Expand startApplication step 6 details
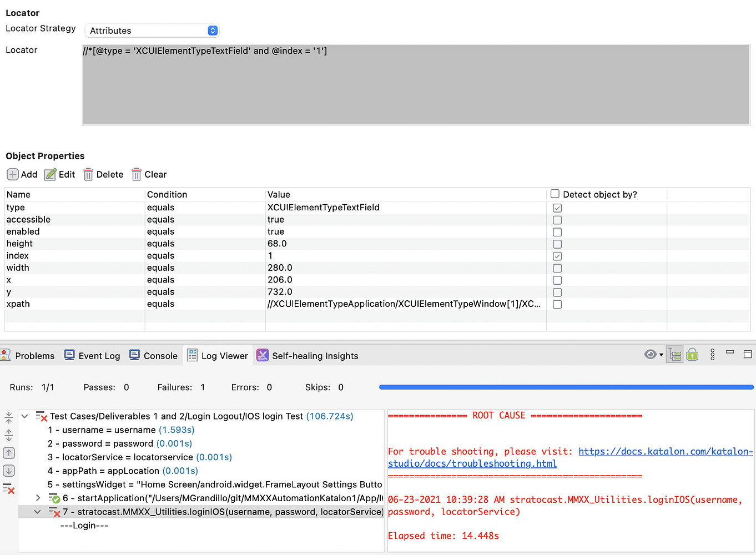 coord(37,498)
